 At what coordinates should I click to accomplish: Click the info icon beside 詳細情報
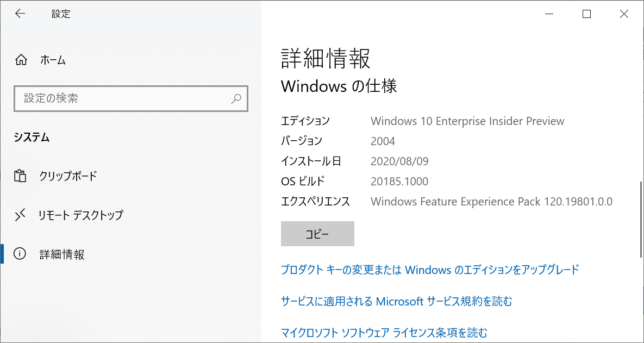point(20,254)
